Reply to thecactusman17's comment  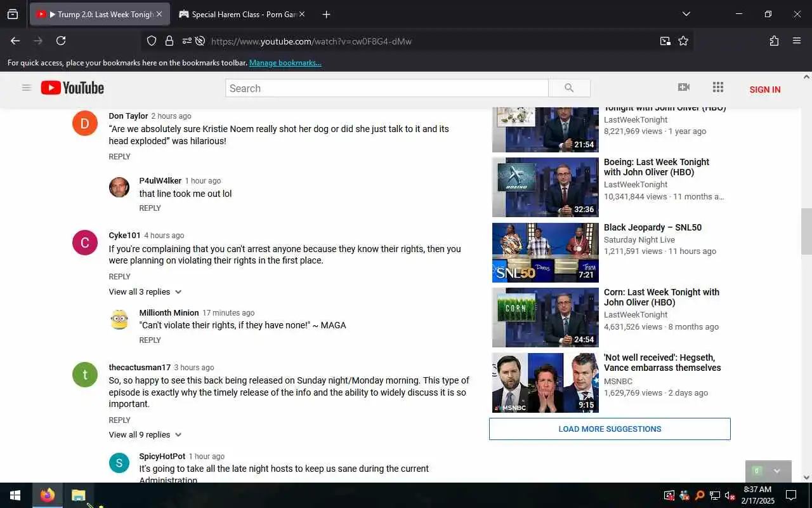(119, 420)
